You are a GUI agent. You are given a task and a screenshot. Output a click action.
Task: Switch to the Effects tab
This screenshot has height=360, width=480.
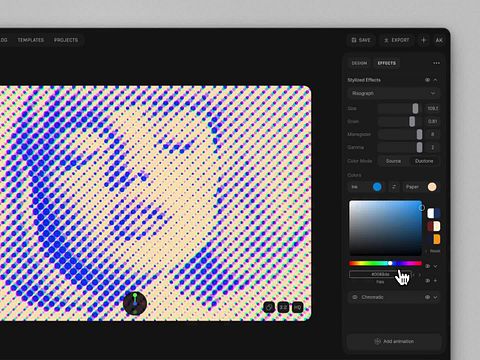387,63
